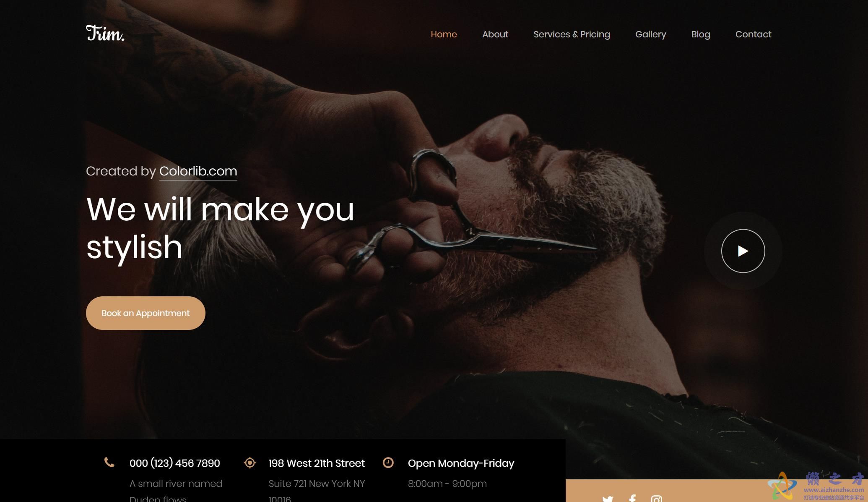Viewport: 868px width, 502px height.
Task: Open the Instagram social icon
Action: 657,499
